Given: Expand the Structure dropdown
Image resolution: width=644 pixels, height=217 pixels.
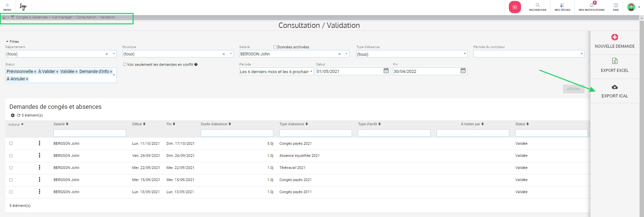Looking at the screenshot, I should click(x=231, y=54).
